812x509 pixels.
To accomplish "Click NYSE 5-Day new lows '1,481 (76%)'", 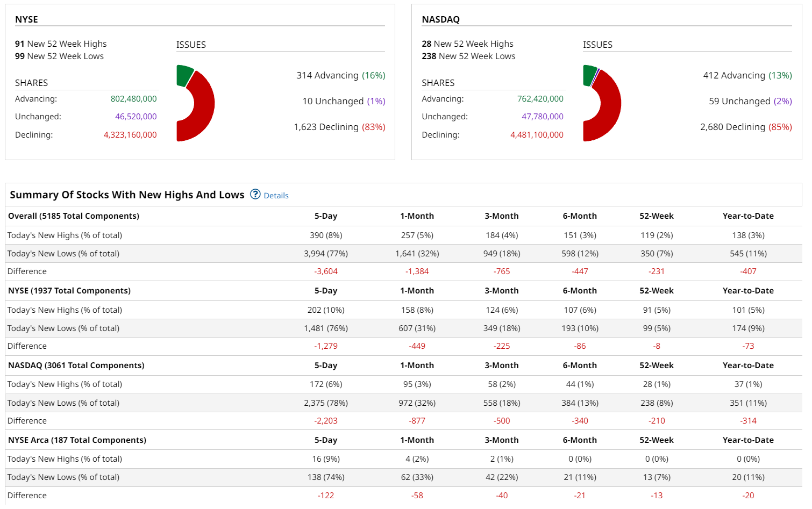I will 326,328.
